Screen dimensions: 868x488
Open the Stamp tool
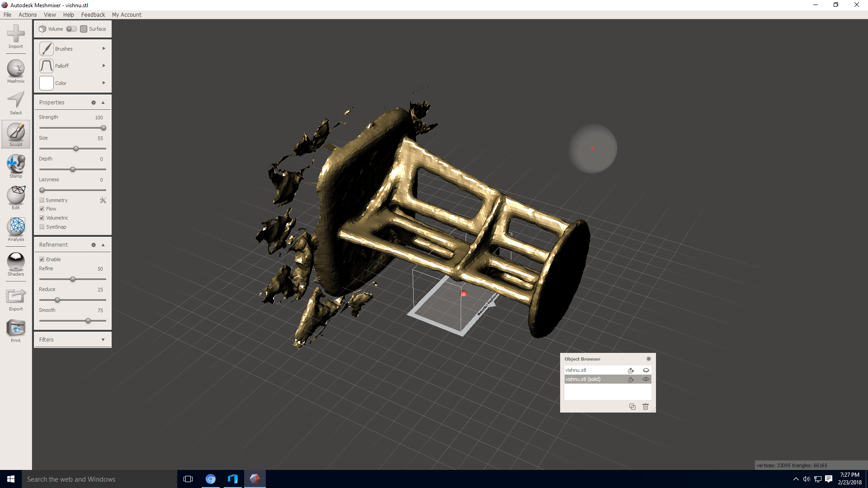(16, 166)
